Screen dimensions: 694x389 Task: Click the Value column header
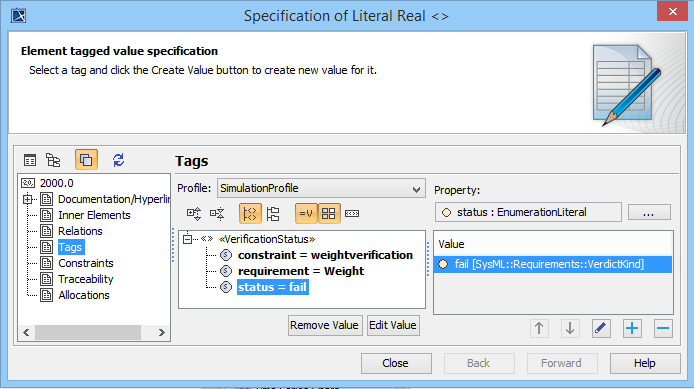[x=553, y=244]
